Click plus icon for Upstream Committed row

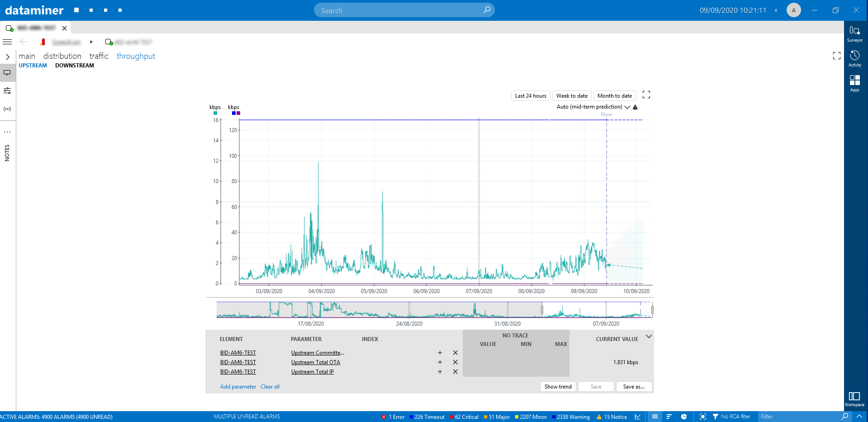(440, 353)
